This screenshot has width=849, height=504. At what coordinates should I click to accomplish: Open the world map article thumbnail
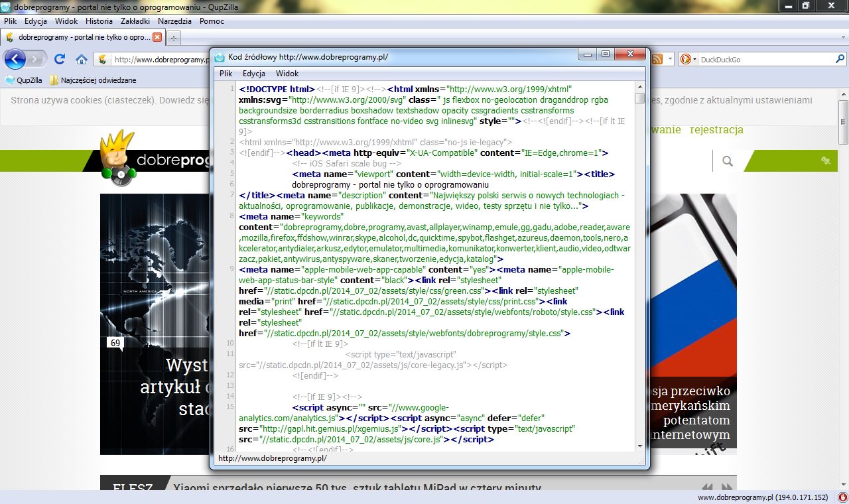tap(155, 324)
